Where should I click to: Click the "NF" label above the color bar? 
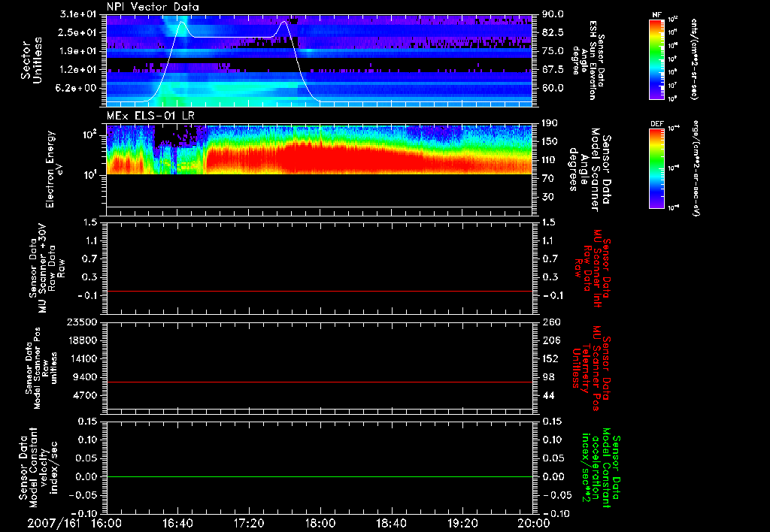click(x=656, y=15)
